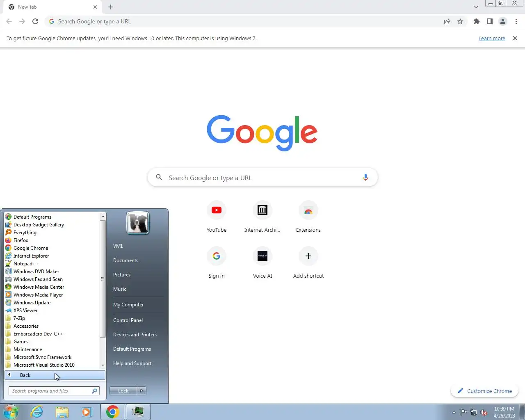The height and width of the screenshot is (420, 525).
Task: Open Music in the Start menu
Action: click(120, 289)
